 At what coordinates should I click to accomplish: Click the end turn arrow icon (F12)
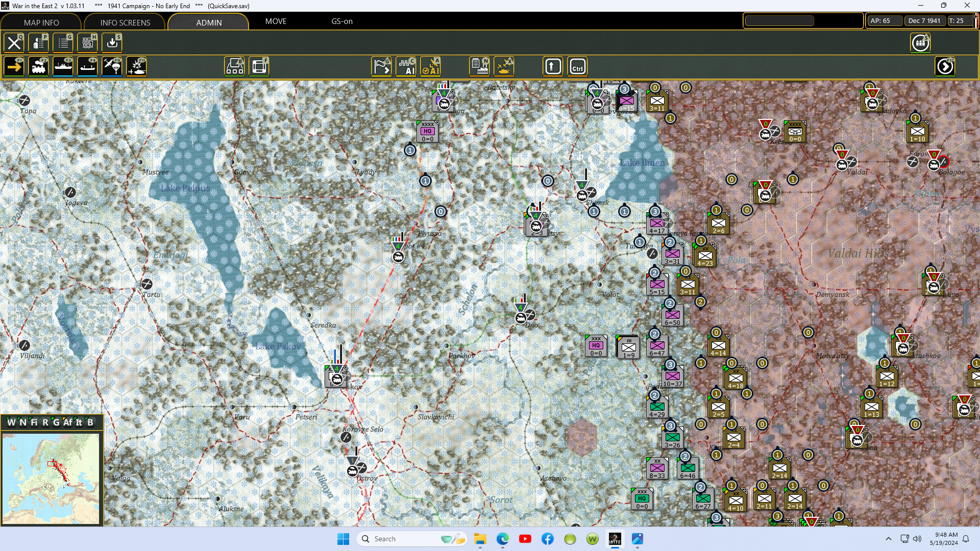click(x=945, y=66)
